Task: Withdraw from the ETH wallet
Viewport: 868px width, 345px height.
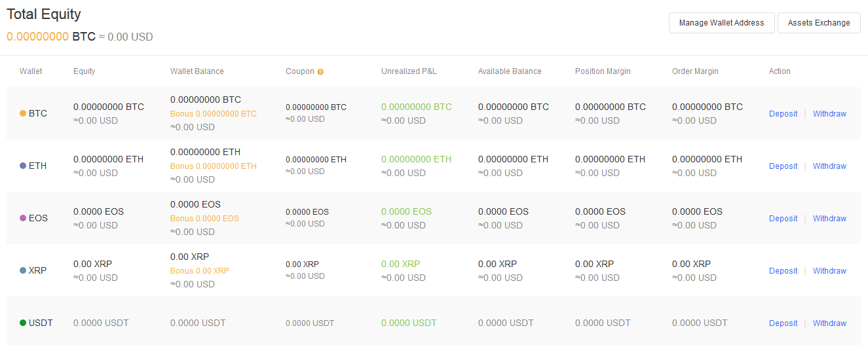Action: pyautogui.click(x=829, y=166)
